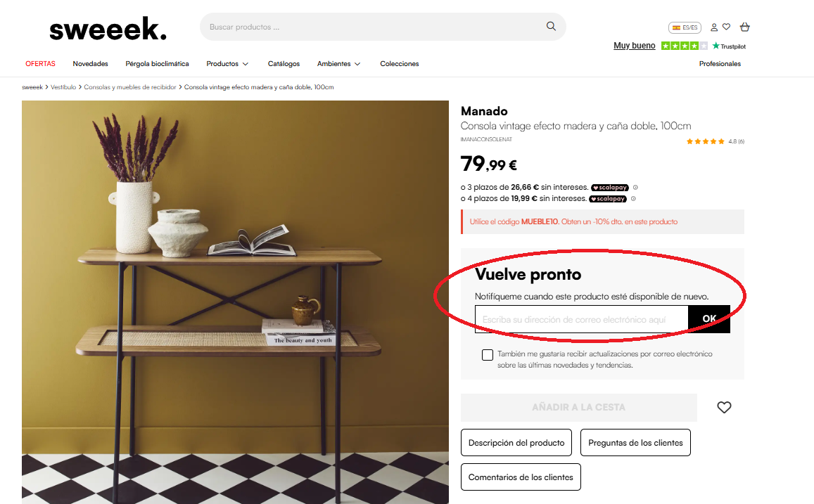
Task: Click the sweeek logo
Action: [x=108, y=29]
